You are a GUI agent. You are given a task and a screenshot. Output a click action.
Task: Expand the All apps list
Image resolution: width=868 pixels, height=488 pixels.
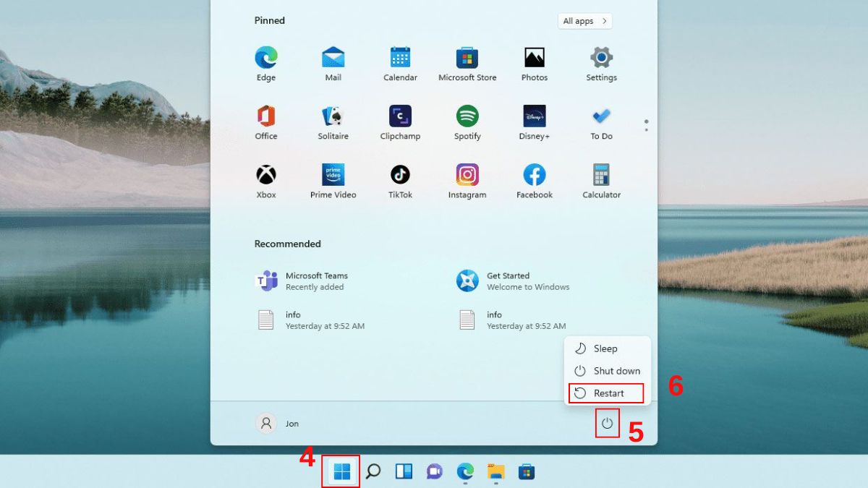click(x=584, y=21)
